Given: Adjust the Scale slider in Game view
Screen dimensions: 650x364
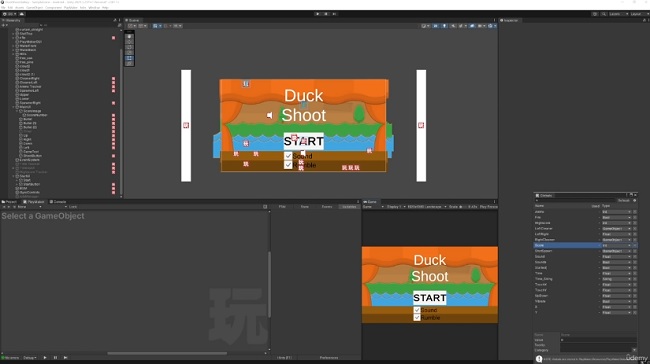Looking at the screenshot, I should coord(462,206).
